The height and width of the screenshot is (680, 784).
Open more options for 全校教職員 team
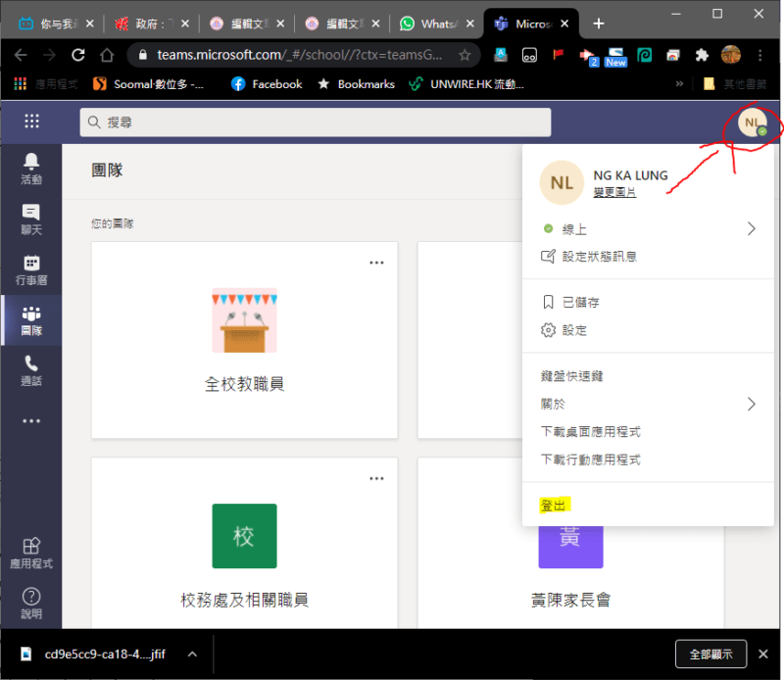click(x=376, y=263)
